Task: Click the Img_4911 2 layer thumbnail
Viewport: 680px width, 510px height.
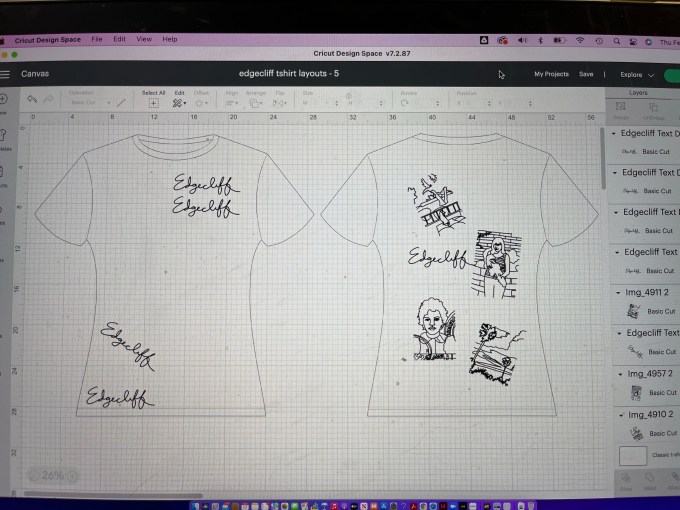Action: (631, 311)
